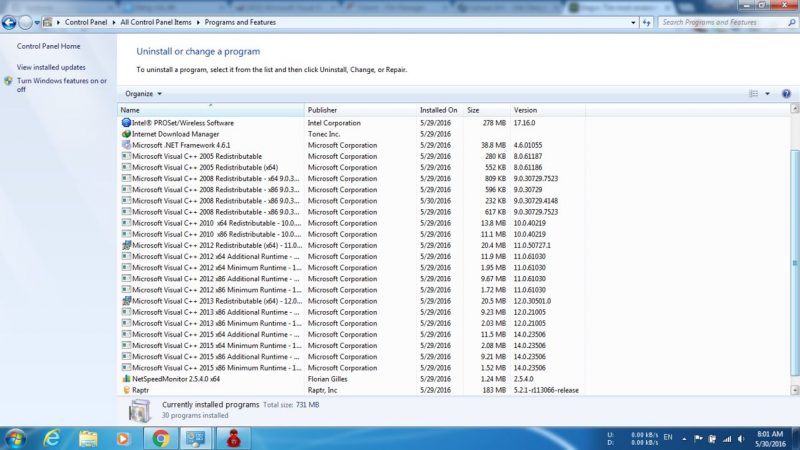This screenshot has height=450, width=800.
Task: Click the Forward navigation arrow button
Action: (25, 22)
